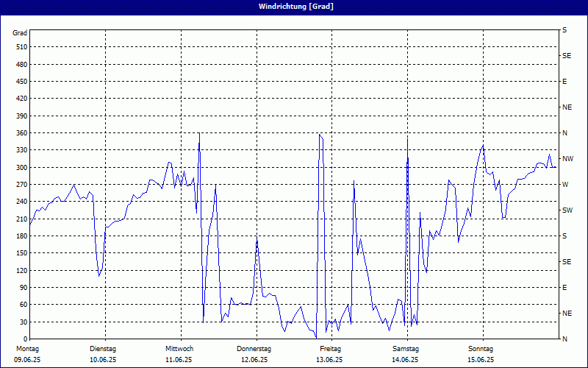
Task: Click the date '13.06.25'
Action: point(329,360)
